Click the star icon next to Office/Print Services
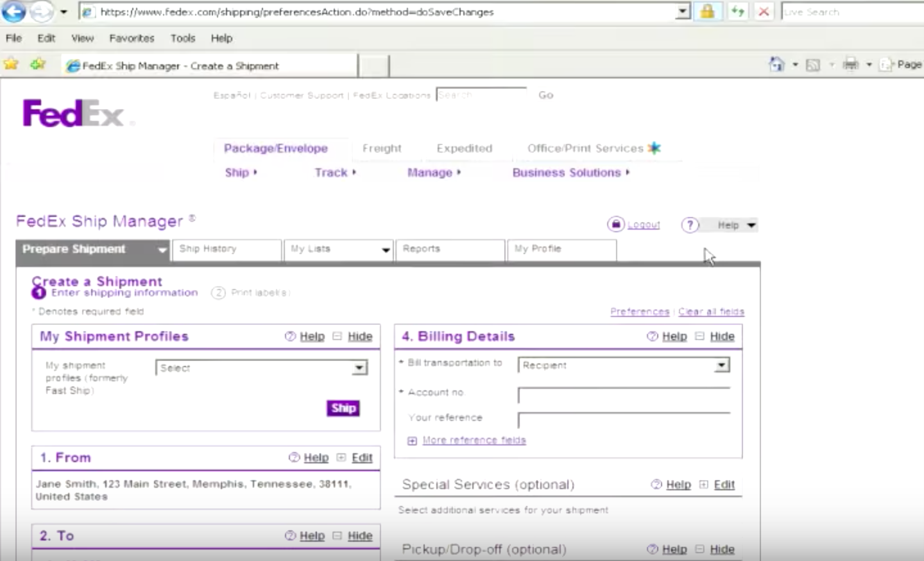Viewport: 924px width, 561px height. pyautogui.click(x=654, y=148)
